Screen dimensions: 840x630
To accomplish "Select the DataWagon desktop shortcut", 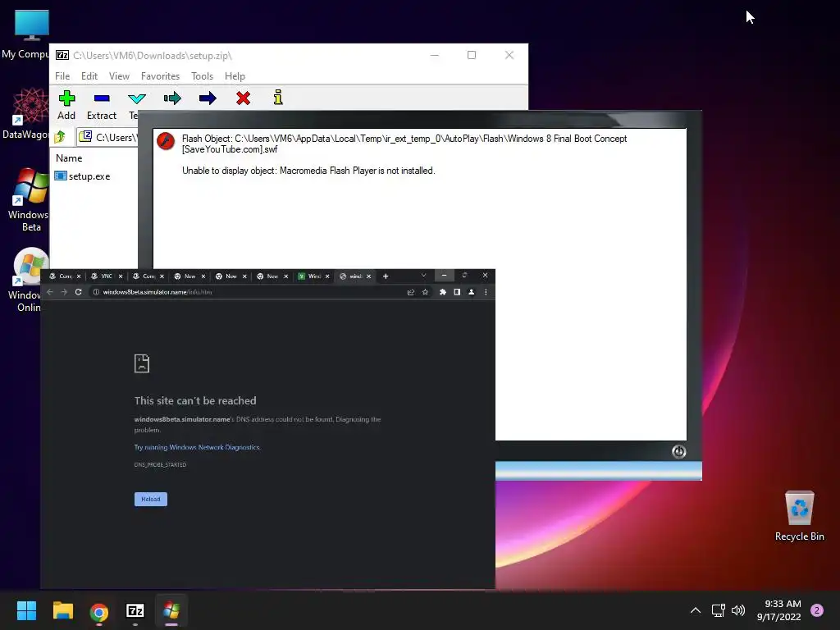I will (x=25, y=113).
